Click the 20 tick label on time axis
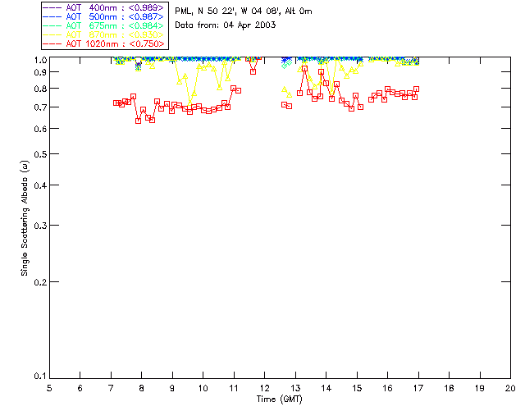This screenshot has width=525, height=420. pos(510,388)
